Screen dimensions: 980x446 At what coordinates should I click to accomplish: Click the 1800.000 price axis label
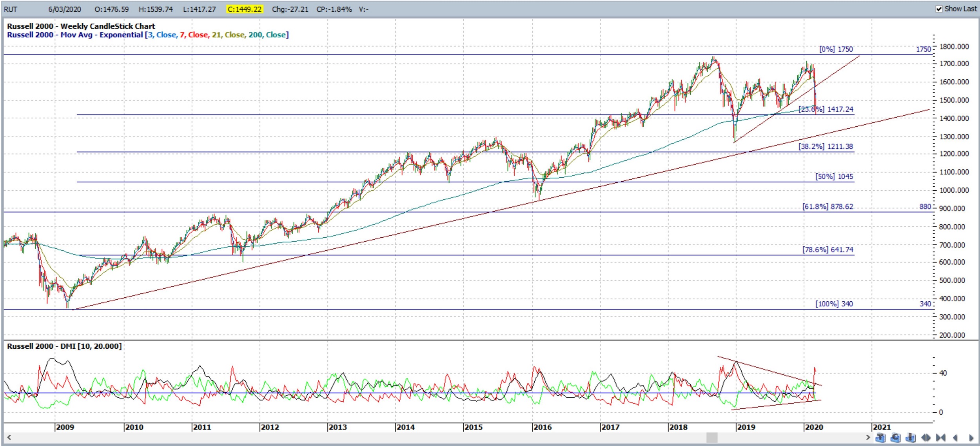click(954, 47)
